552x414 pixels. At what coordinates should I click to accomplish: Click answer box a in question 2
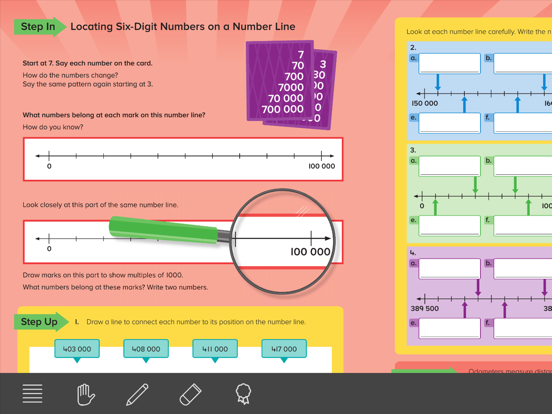pyautogui.click(x=450, y=63)
